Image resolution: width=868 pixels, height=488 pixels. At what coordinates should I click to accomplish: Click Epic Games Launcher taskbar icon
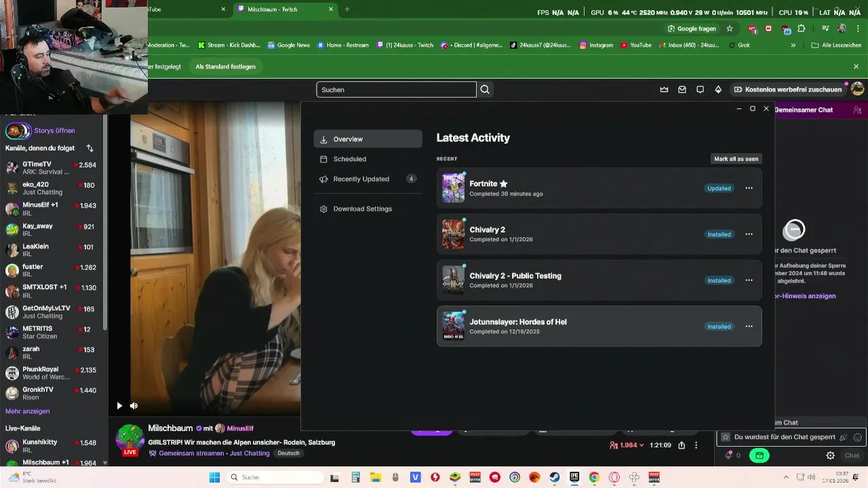point(574,477)
